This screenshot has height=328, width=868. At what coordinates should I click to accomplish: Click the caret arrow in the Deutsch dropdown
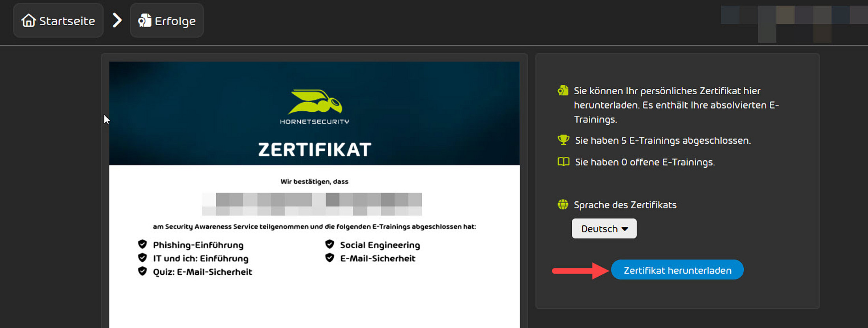tap(625, 229)
